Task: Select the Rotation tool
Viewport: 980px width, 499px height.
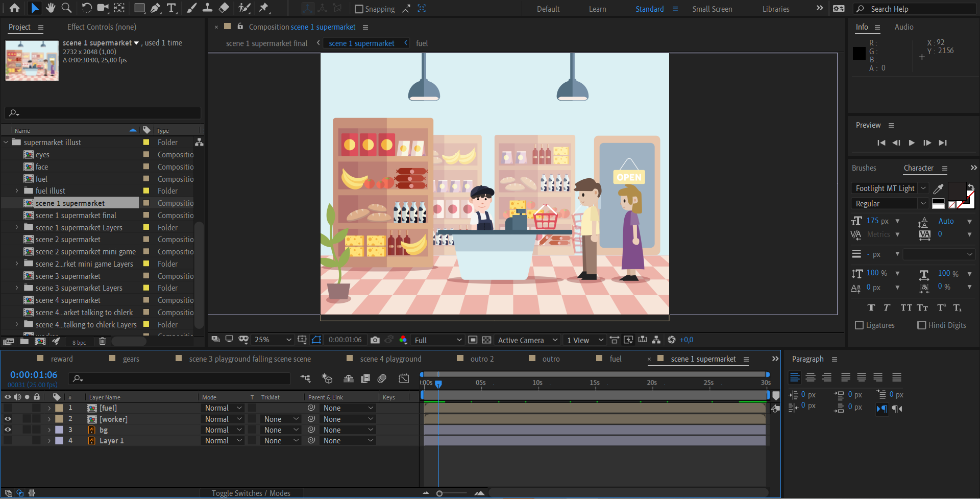Action: click(x=87, y=8)
